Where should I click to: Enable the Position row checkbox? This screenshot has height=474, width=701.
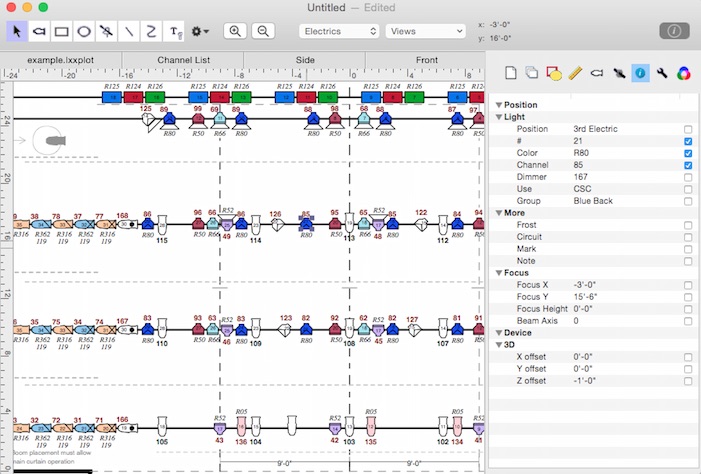(x=688, y=129)
